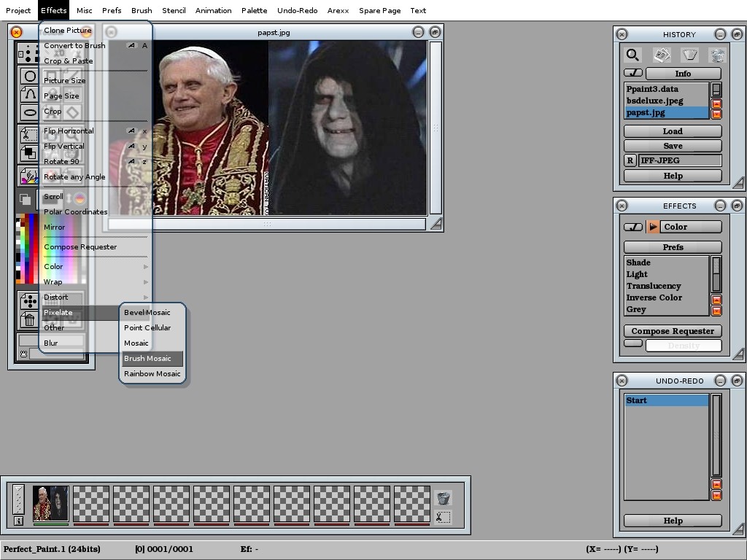This screenshot has width=747, height=560.
Task: Toggle the checkmark button in Effects panel
Action: click(x=633, y=227)
